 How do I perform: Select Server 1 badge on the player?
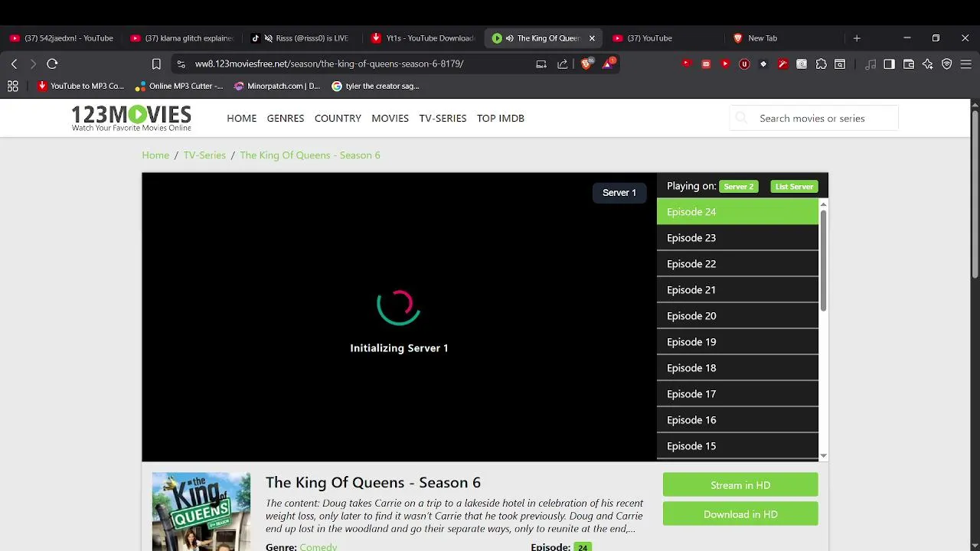click(x=619, y=193)
